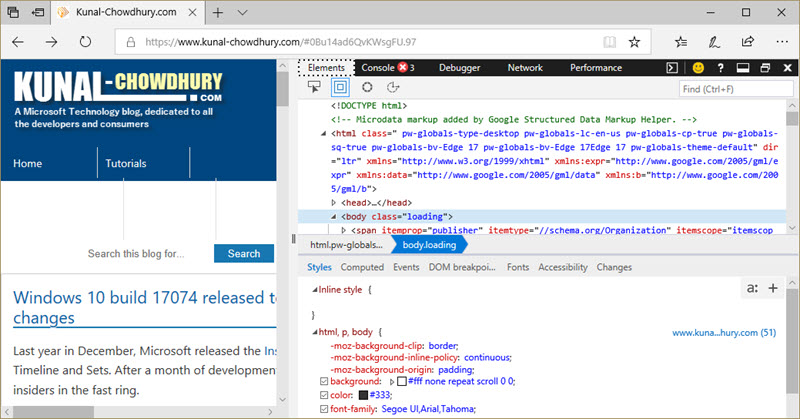
Task: Open the Share page icon in Edge toolbar
Action: [747, 42]
